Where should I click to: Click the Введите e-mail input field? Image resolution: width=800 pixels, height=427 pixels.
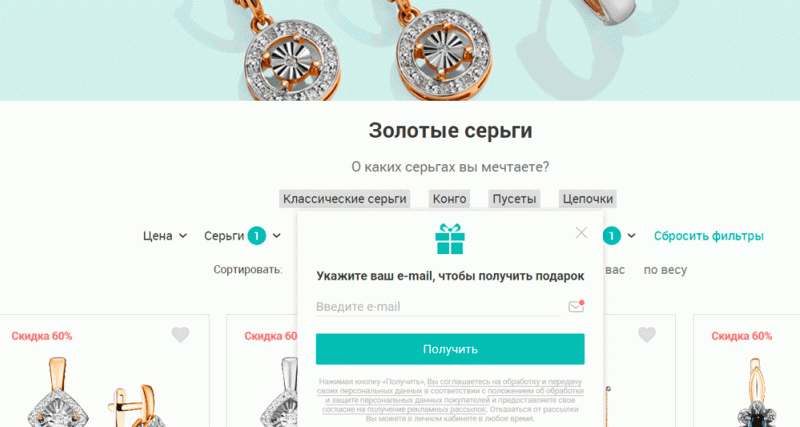[x=438, y=307]
